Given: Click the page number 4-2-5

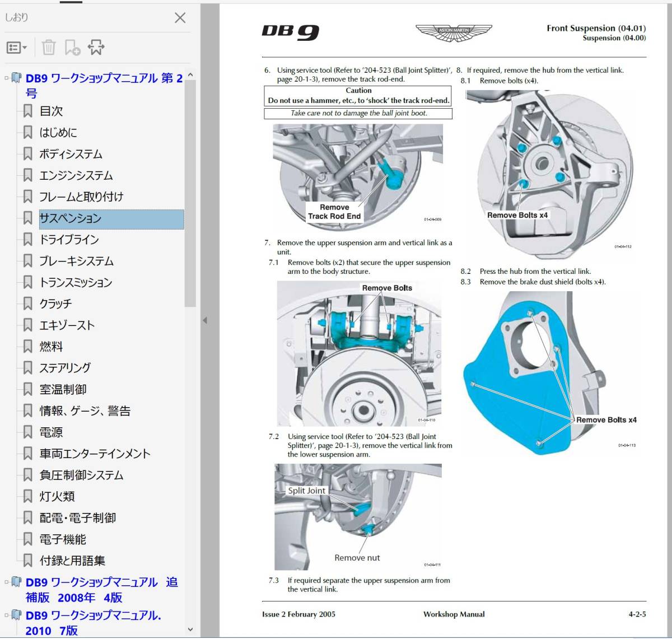Looking at the screenshot, I should (x=637, y=614).
